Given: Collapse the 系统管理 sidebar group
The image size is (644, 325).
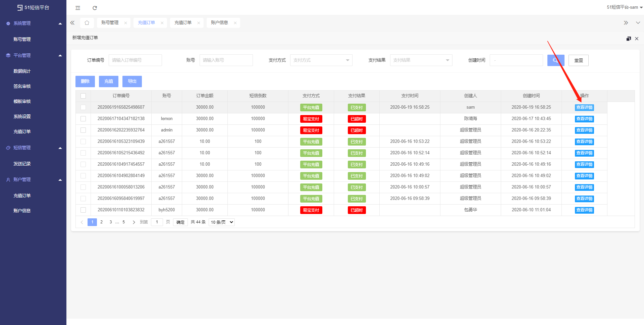Looking at the screenshot, I should [60, 23].
